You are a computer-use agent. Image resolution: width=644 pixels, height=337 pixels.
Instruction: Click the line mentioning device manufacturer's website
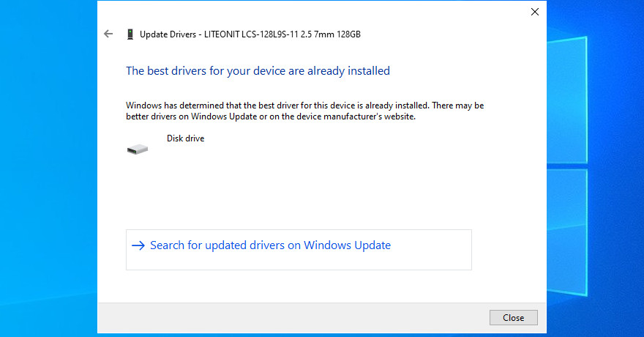[271, 116]
